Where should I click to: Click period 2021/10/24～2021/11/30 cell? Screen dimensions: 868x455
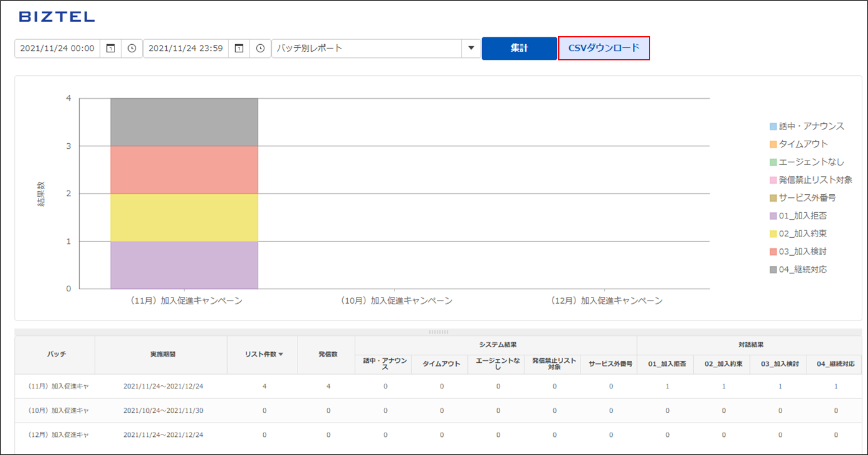click(x=163, y=411)
